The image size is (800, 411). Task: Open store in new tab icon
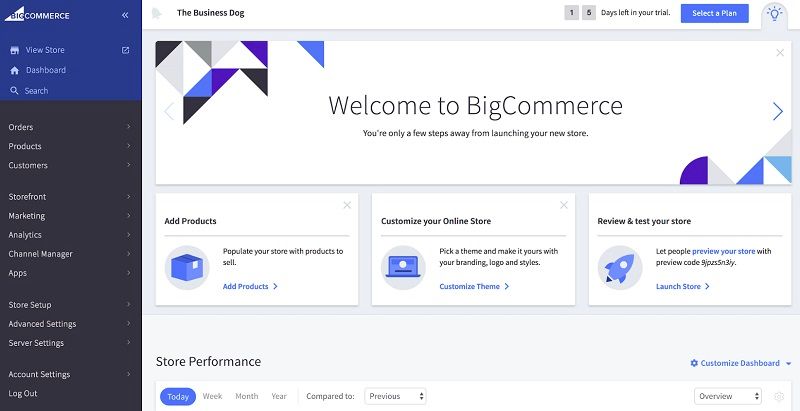126,50
